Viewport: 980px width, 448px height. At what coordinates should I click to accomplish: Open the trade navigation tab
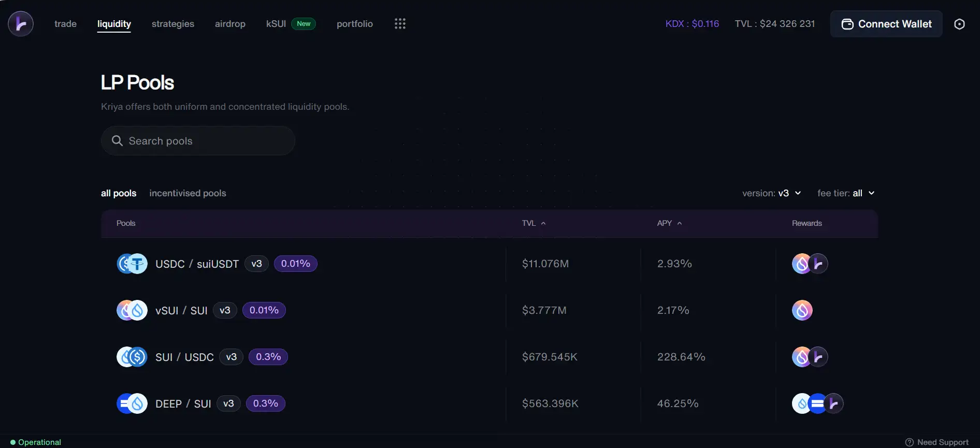click(65, 24)
